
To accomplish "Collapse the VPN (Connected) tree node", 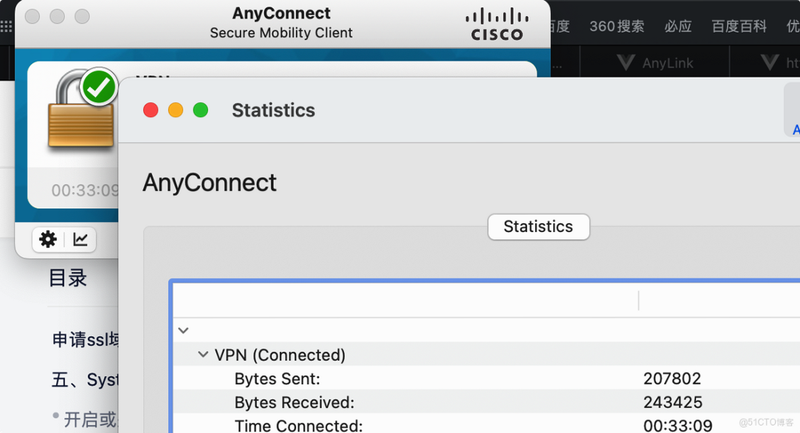I will tap(203, 354).
